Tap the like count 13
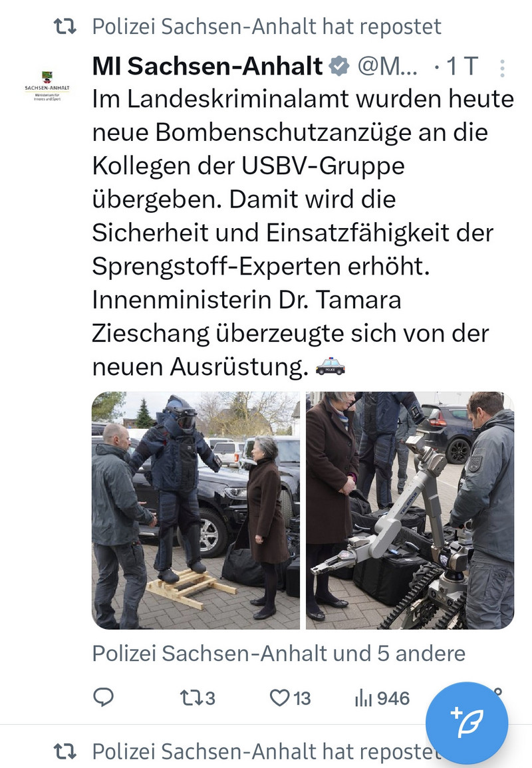Screen dimensions: 532x768 click(x=302, y=698)
